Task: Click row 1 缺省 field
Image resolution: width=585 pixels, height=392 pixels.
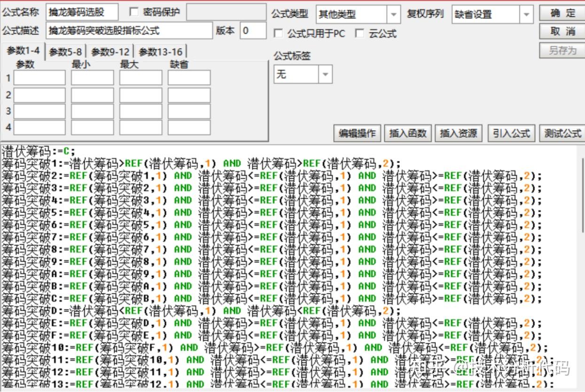Action: (x=189, y=78)
